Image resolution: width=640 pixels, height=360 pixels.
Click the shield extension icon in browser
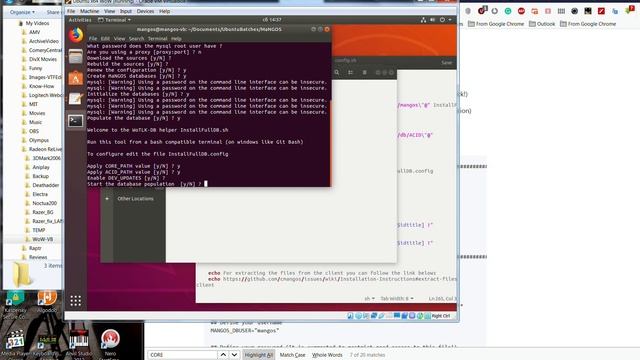pos(468,11)
